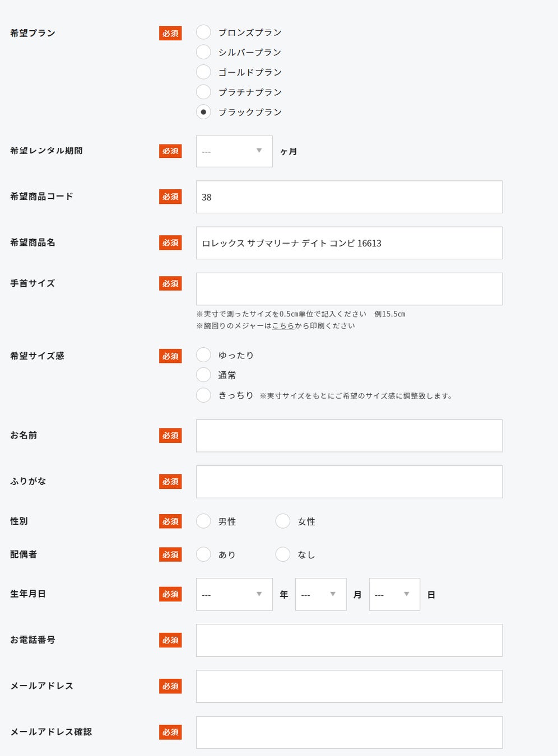Viewport: 558px width, 756px height.
Task: Select きっちり fit option
Action: pyautogui.click(x=203, y=395)
